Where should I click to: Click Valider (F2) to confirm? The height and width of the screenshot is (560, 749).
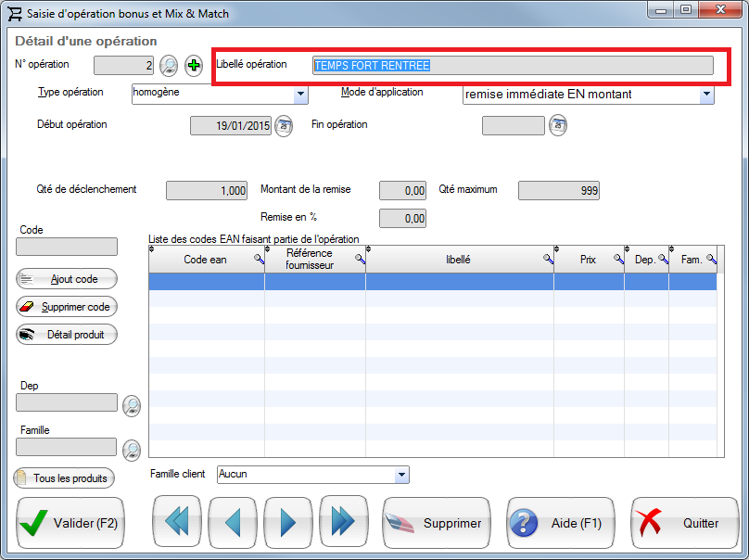click(70, 523)
